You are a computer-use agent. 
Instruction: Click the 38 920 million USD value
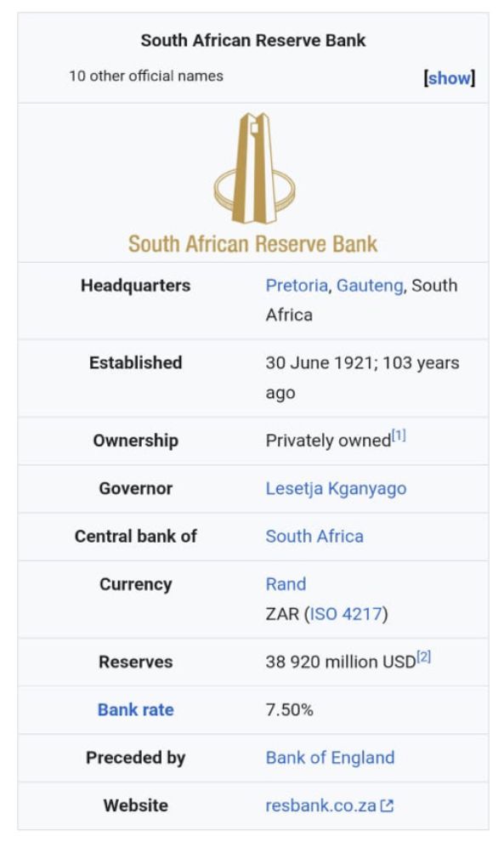(x=340, y=662)
